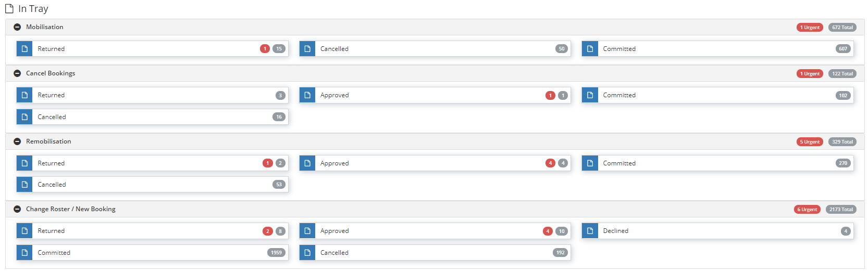Viewport: 868px width, 272px height.
Task: Click document icon of Mobilisation Cancelled tile
Action: click(x=307, y=49)
